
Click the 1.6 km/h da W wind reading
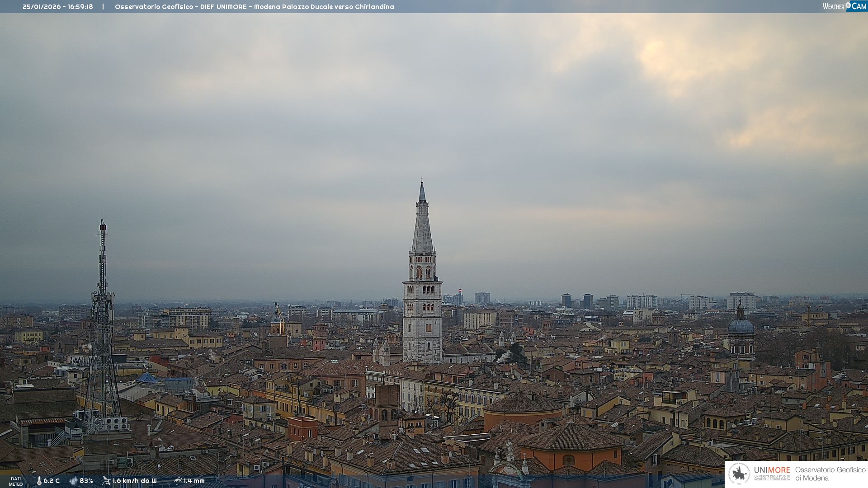tap(134, 481)
